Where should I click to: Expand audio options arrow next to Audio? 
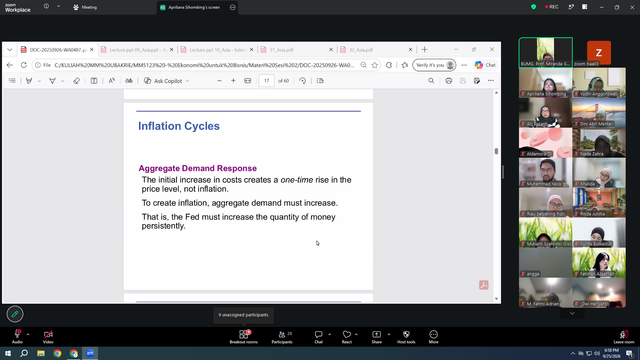[28, 334]
